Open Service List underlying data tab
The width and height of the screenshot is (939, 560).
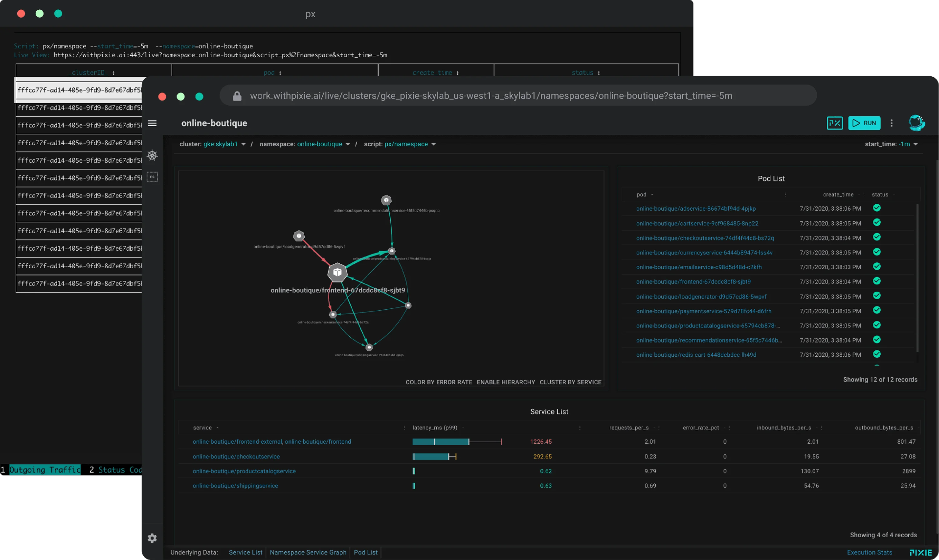click(246, 553)
